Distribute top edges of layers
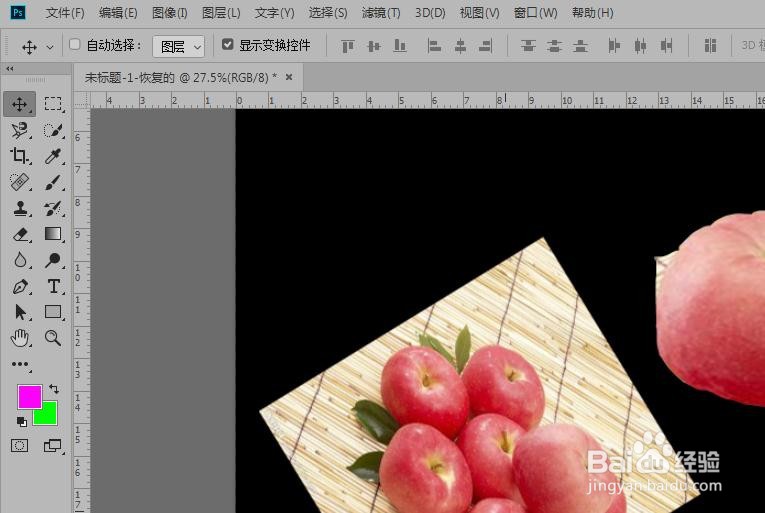The image size is (765, 513). [x=528, y=46]
